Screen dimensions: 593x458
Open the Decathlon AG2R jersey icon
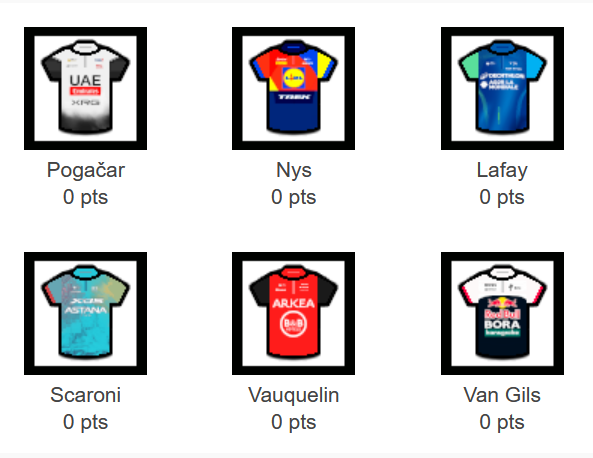click(502, 87)
